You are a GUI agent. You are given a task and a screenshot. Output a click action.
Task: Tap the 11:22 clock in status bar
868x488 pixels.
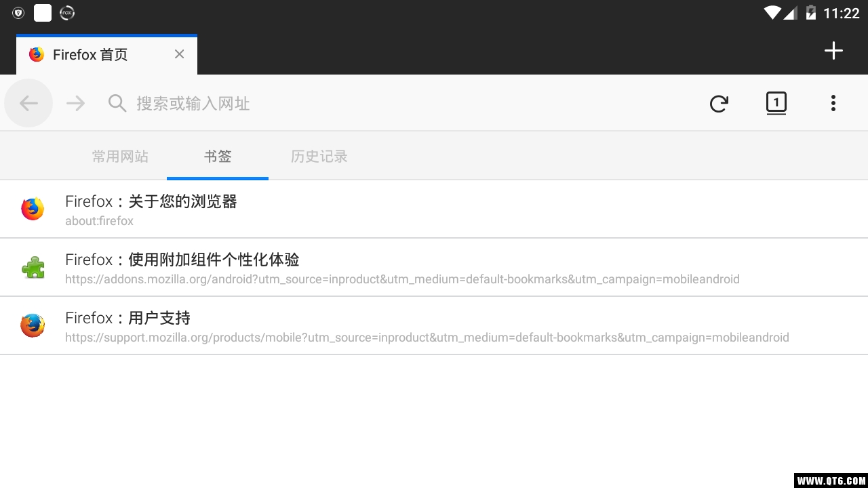tap(842, 14)
